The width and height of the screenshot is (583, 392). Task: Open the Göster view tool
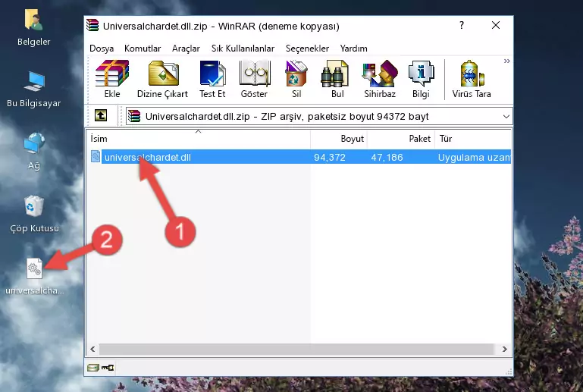pyautogui.click(x=254, y=79)
